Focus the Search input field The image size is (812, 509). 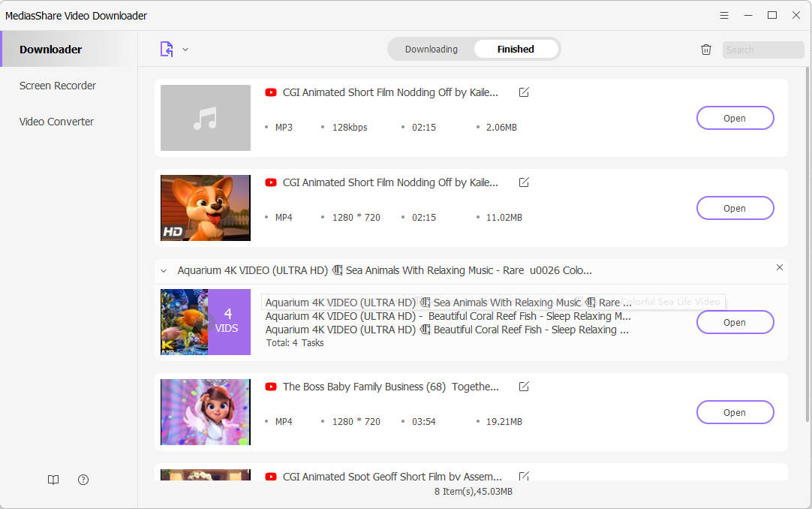tap(762, 50)
